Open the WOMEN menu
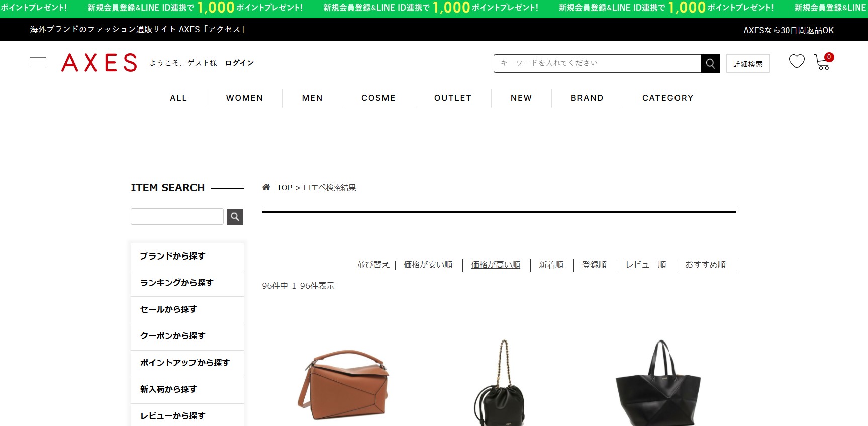The image size is (868, 426). [x=244, y=98]
